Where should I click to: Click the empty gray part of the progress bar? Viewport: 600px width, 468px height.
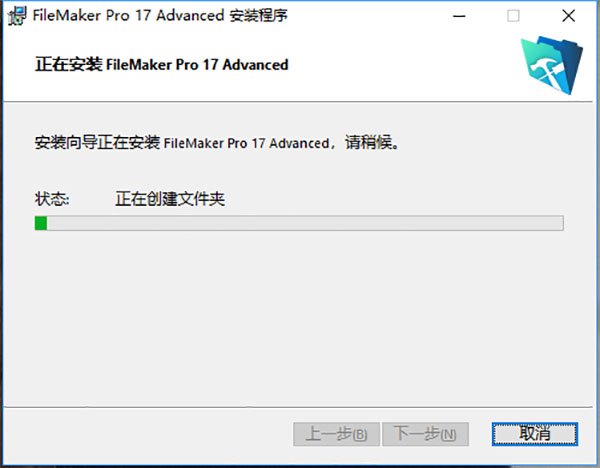pyautogui.click(x=305, y=223)
